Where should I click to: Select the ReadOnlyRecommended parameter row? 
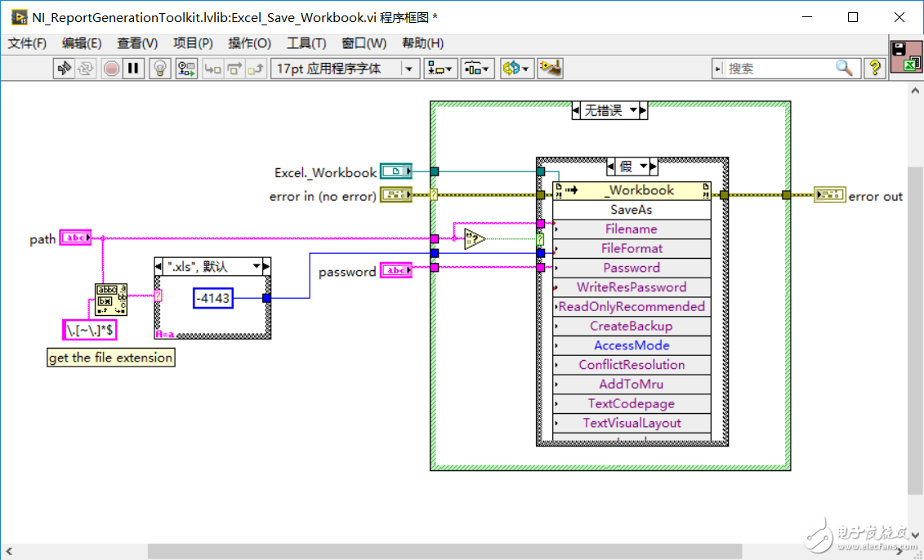[x=632, y=307]
